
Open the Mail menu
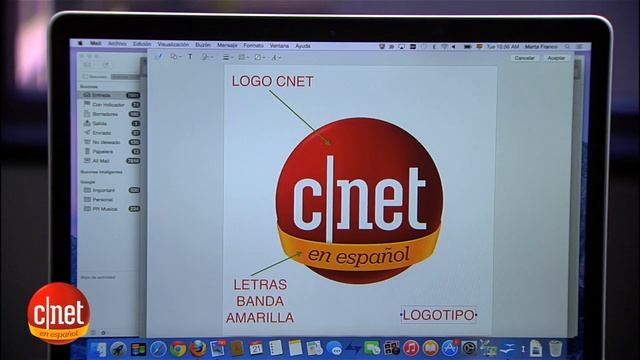(96, 43)
